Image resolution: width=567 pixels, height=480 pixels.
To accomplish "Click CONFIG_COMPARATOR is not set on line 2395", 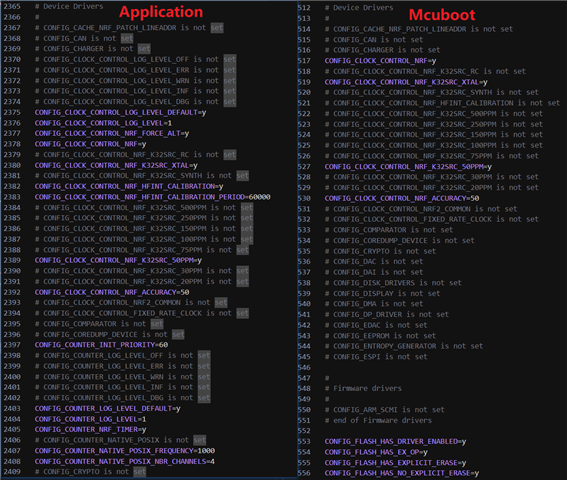I will coord(99,324).
